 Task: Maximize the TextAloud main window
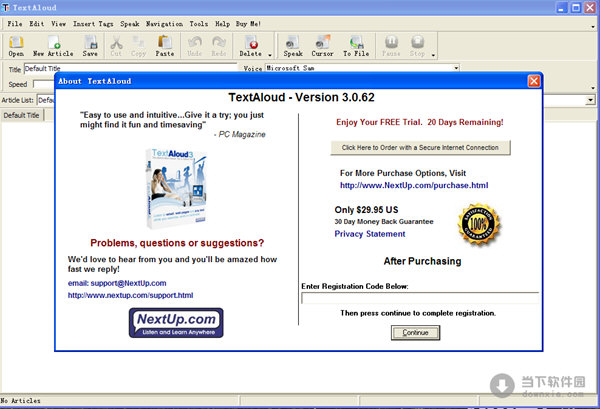[x=576, y=7]
